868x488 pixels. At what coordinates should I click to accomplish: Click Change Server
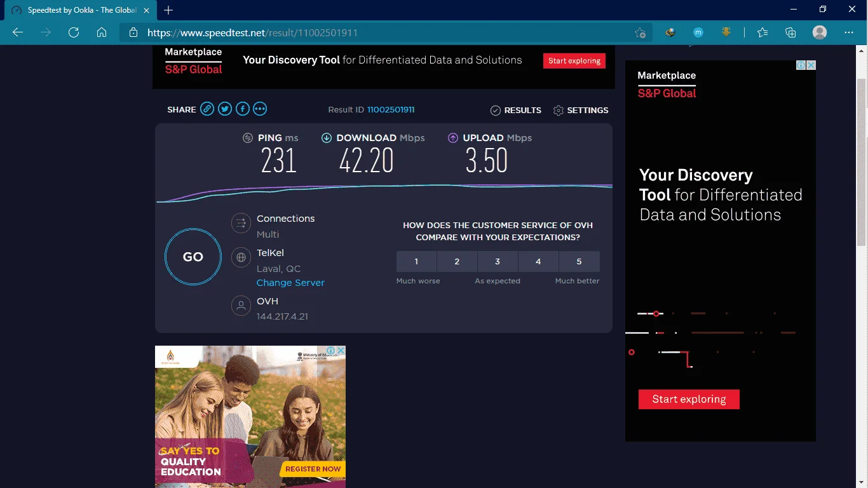coord(290,283)
